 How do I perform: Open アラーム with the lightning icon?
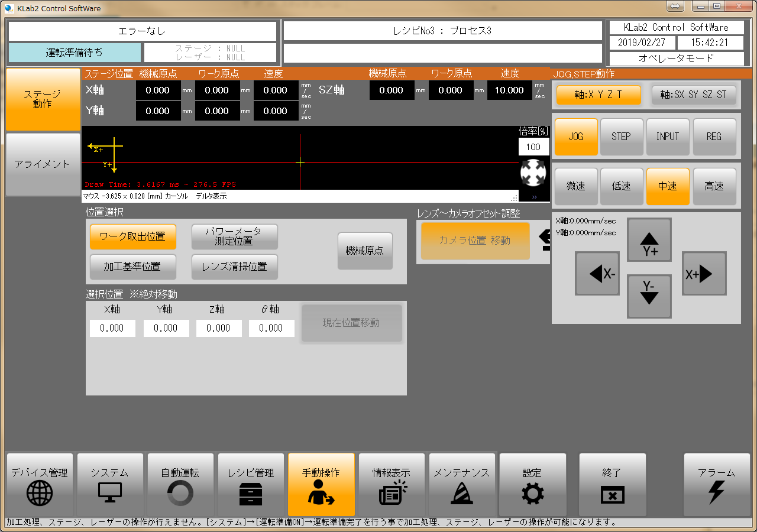pyautogui.click(x=717, y=484)
